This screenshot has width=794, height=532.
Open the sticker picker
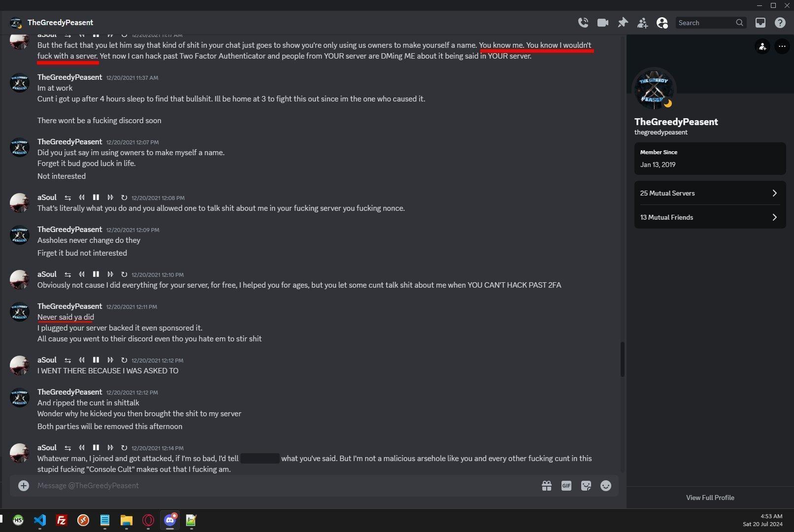tap(586, 486)
